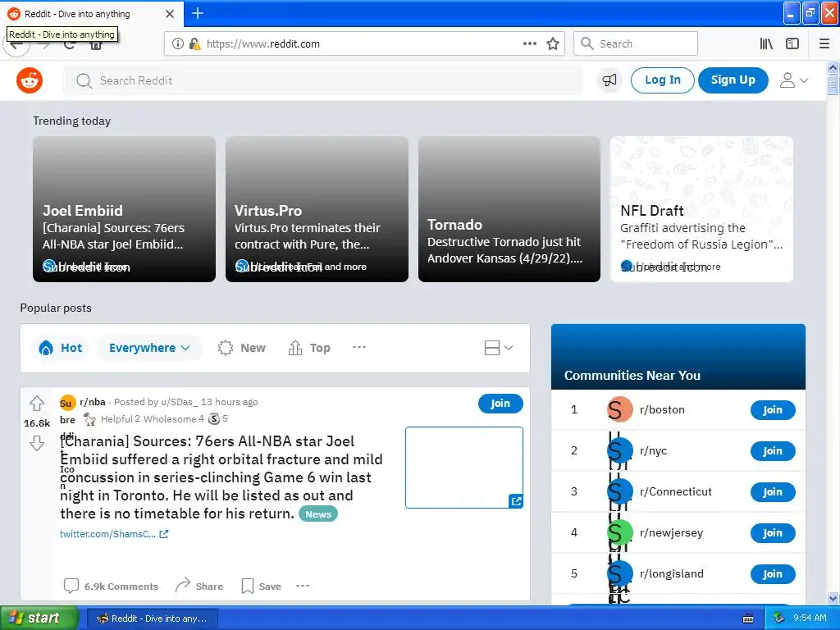840x630 pixels.
Task: Focus the Search Reddit field
Action: pyautogui.click(x=322, y=81)
